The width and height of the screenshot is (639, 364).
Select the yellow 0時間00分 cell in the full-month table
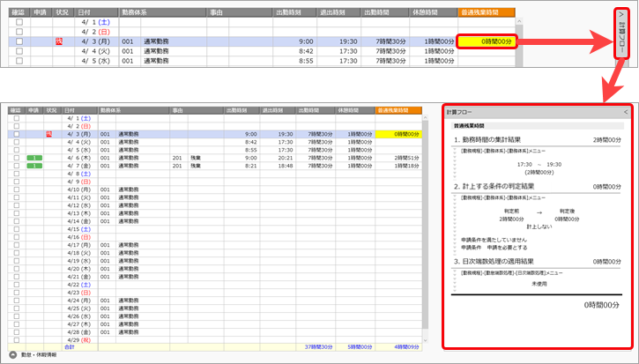pyautogui.click(x=398, y=134)
